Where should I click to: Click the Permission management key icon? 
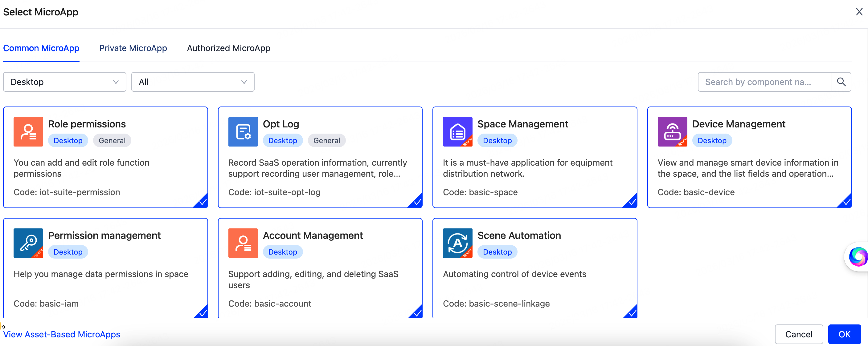[x=28, y=243]
